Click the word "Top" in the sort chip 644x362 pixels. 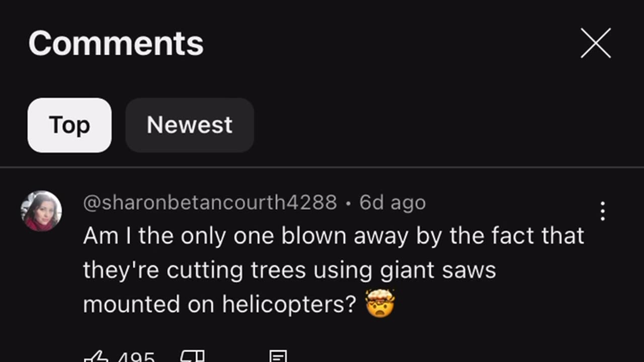pos(69,125)
